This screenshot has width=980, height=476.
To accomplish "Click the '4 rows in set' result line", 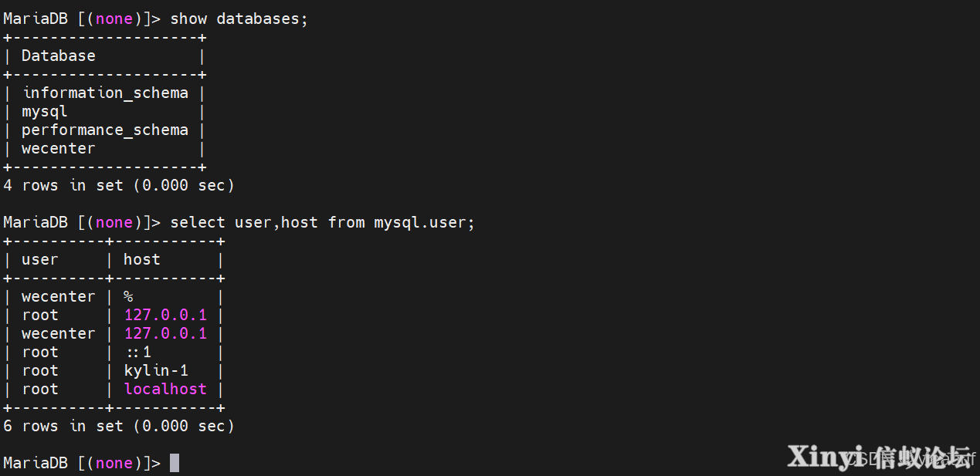I will (x=118, y=185).
